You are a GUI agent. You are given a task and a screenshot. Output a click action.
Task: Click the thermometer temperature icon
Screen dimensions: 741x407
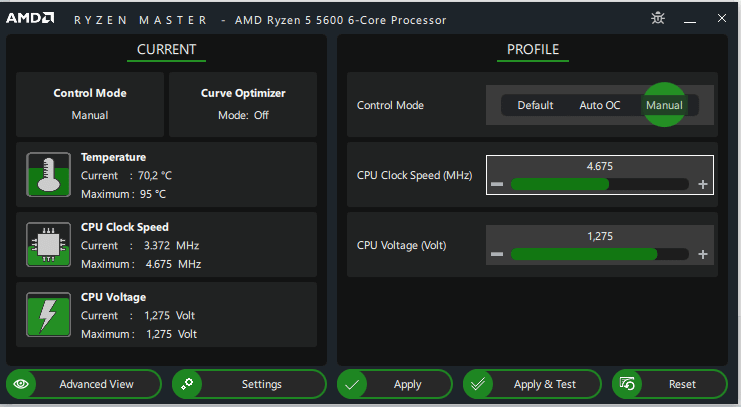point(49,174)
